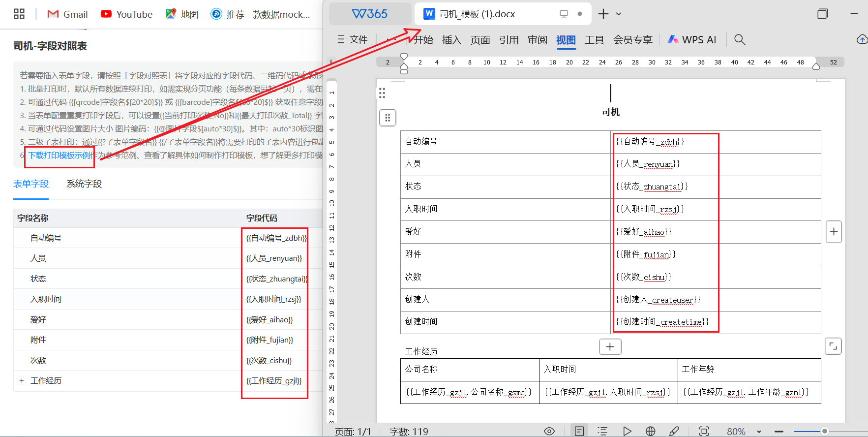Expand the 工作经历 row in field table

point(22,381)
